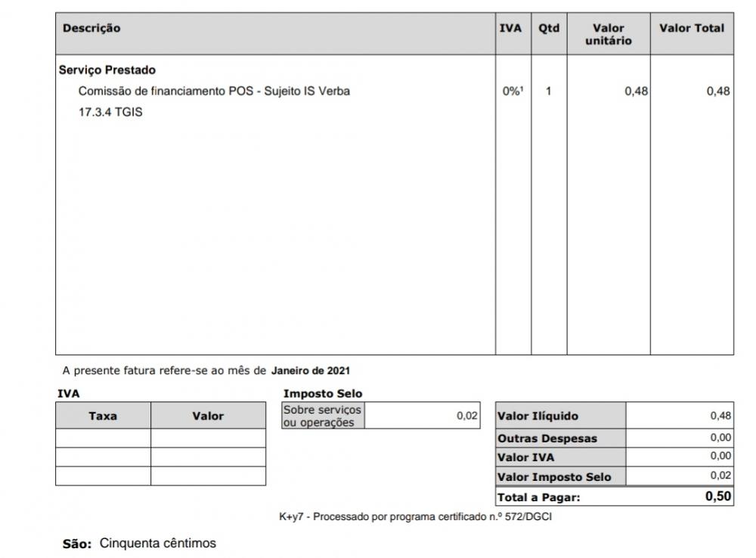Select the Valor Total column header

point(691,29)
